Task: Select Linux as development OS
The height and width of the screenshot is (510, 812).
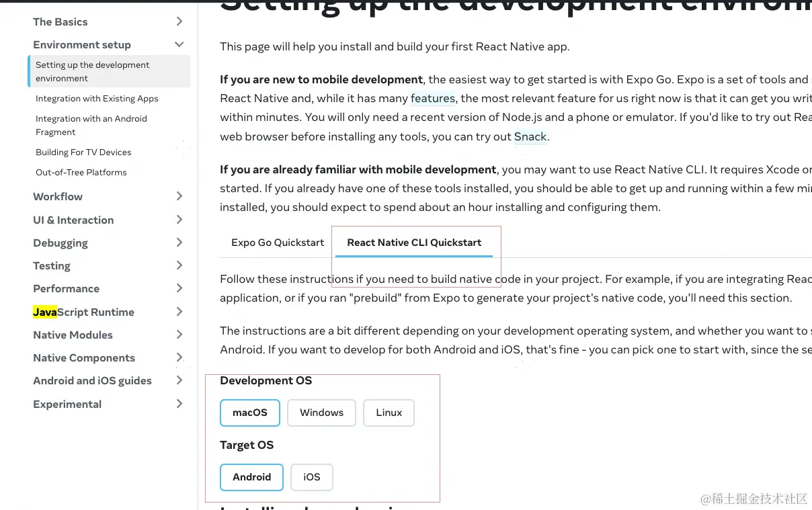Action: [x=389, y=413]
